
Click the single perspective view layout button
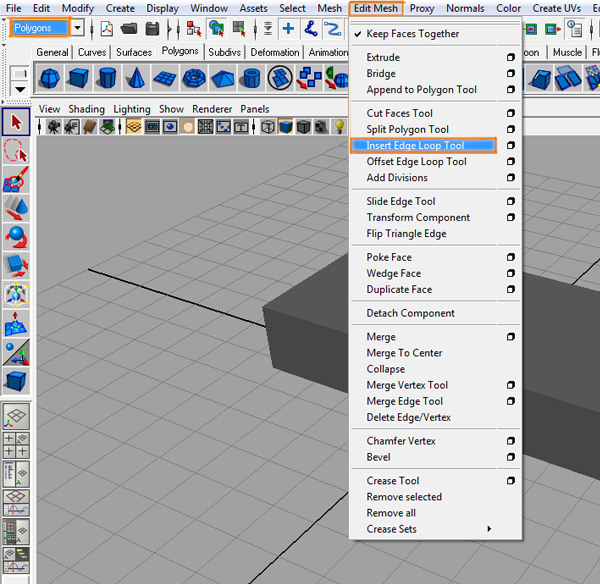(x=16, y=416)
